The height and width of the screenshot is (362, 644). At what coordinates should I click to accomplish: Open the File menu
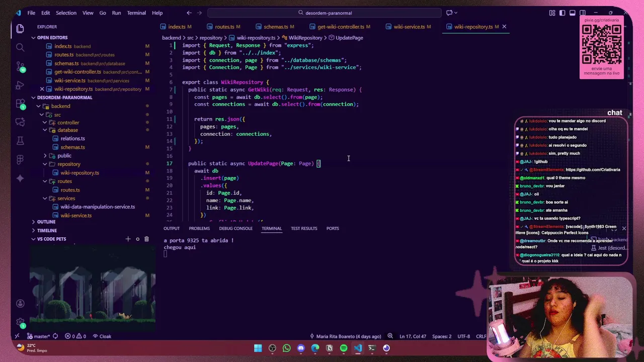pyautogui.click(x=31, y=13)
